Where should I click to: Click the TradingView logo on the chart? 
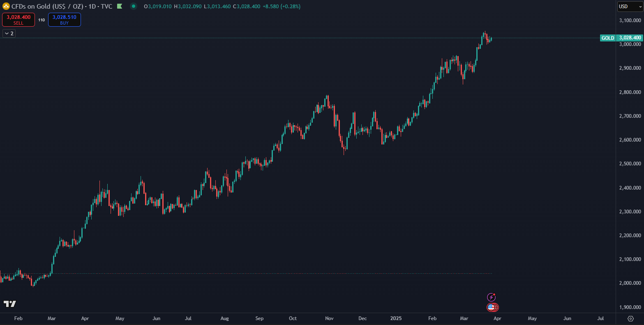[x=10, y=304]
